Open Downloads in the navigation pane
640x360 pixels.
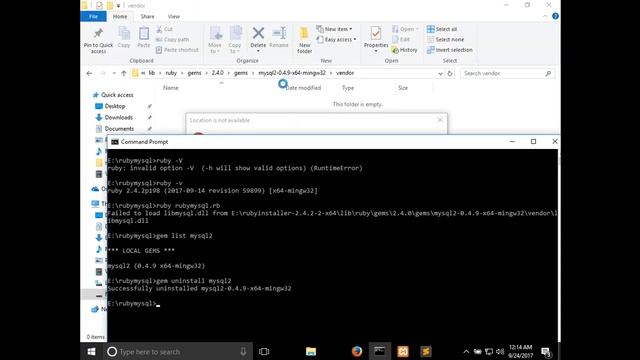point(114,118)
